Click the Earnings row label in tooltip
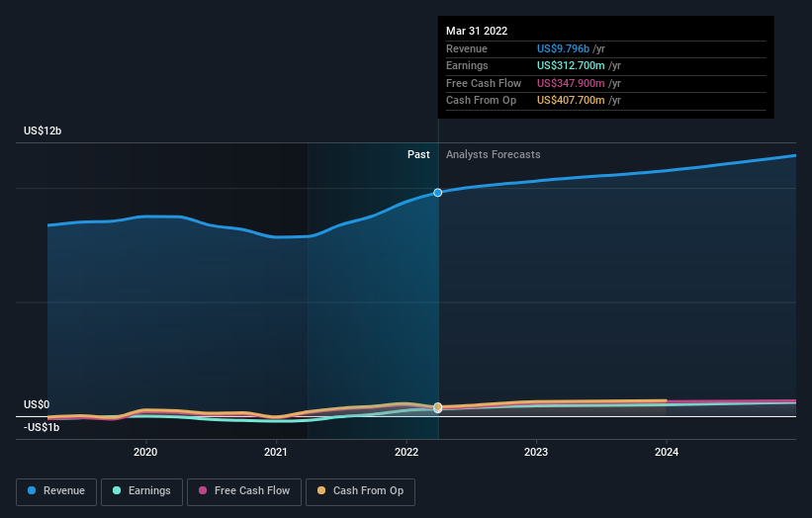The width and height of the screenshot is (812, 518). [x=467, y=65]
